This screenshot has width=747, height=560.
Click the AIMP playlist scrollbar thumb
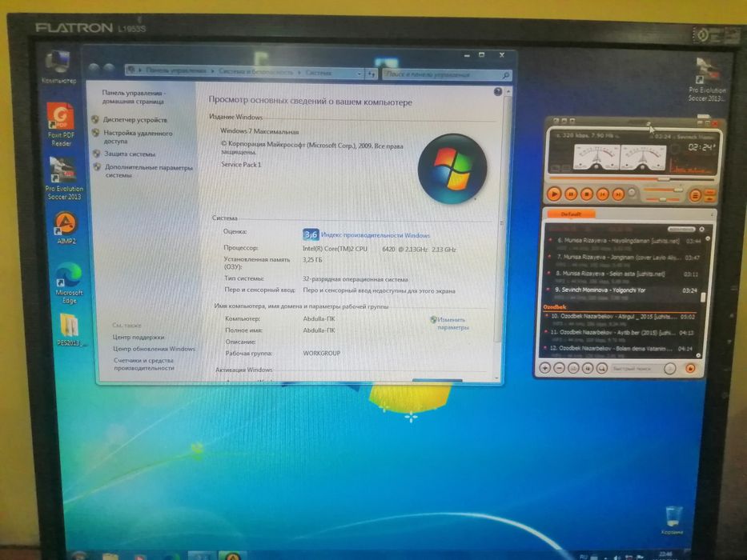pos(703,297)
